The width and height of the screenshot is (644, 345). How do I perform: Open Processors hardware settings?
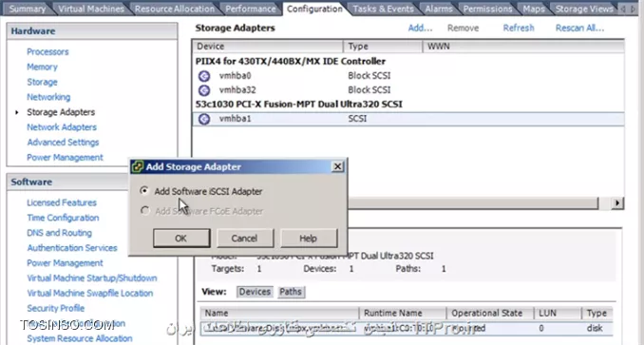tap(47, 51)
